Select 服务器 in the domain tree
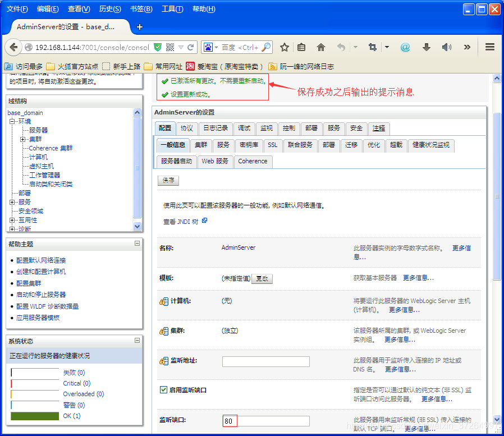The image size is (504, 436). coord(38,130)
